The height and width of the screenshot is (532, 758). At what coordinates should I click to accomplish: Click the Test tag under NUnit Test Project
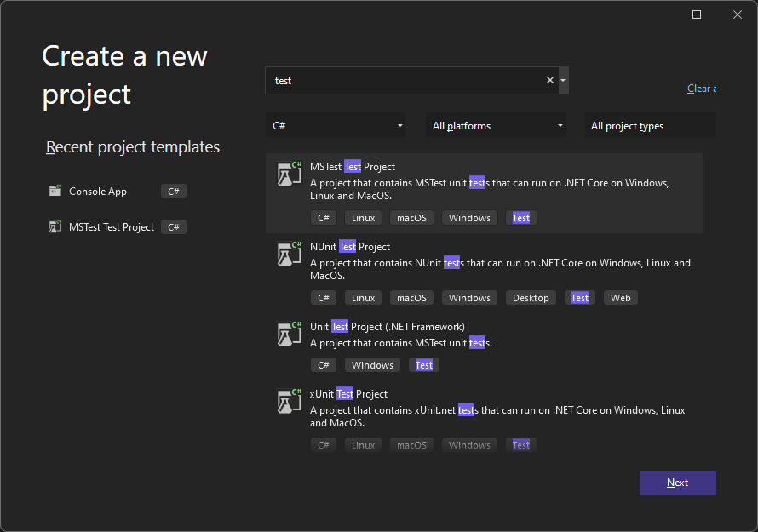(579, 297)
